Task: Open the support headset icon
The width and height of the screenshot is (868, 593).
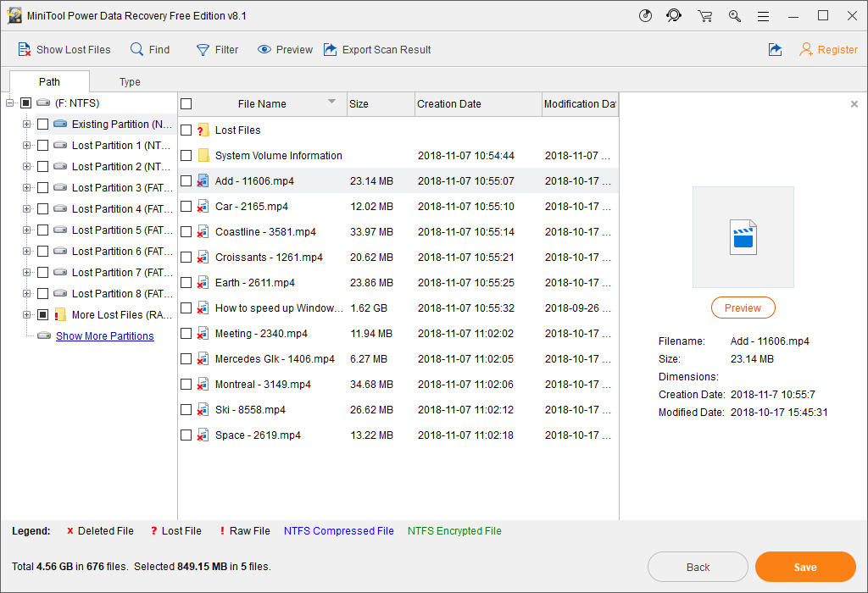Action: pyautogui.click(x=674, y=16)
